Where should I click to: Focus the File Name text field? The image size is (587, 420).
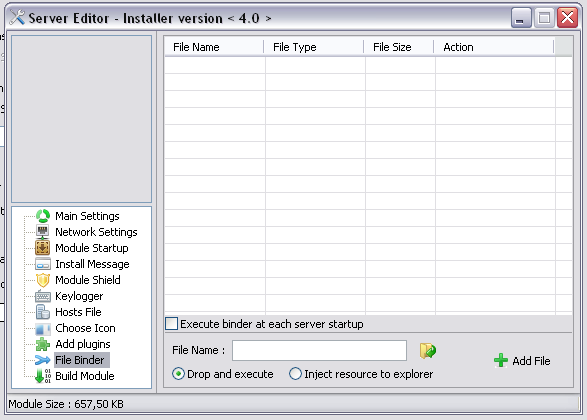click(x=319, y=350)
